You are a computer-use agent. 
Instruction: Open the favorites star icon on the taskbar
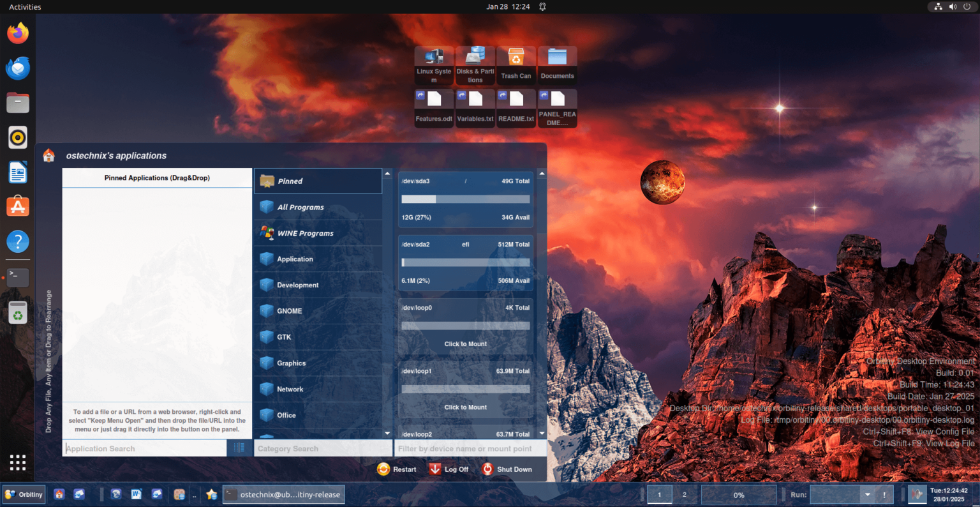(x=211, y=494)
